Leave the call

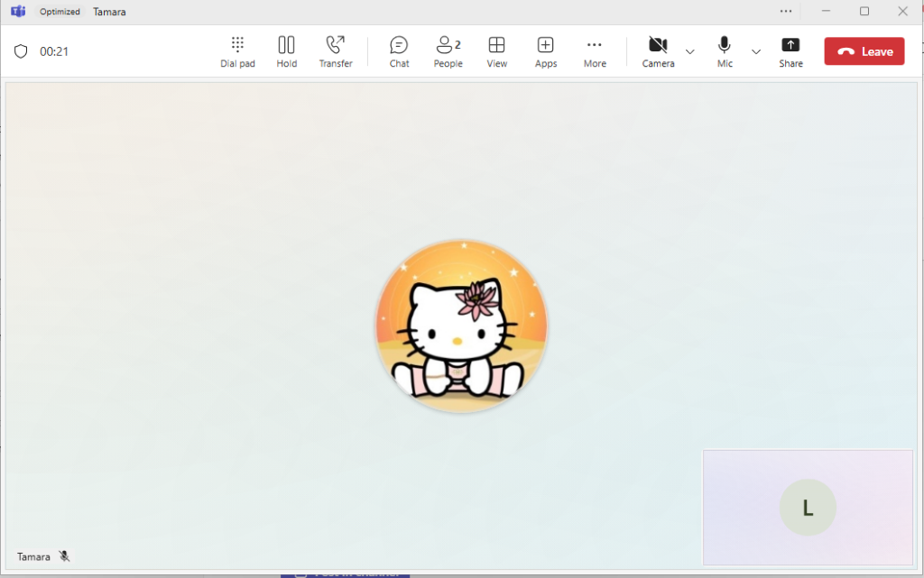(864, 51)
